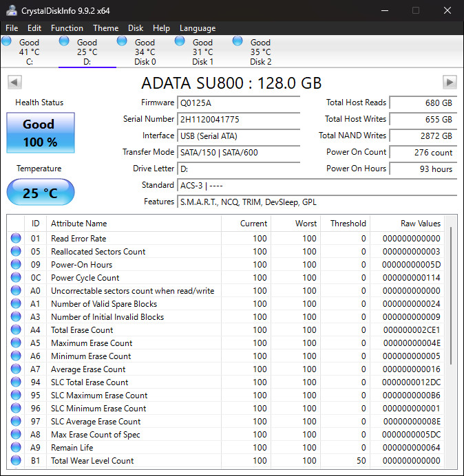Click the Standard field ACS-3
Screen dimensions: 464x476
coord(317,185)
